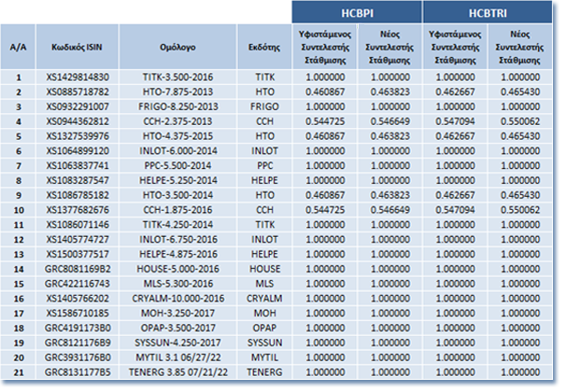Select row number 21 cell
Image resolution: width=567 pixels, height=392 pixels.
19,372
